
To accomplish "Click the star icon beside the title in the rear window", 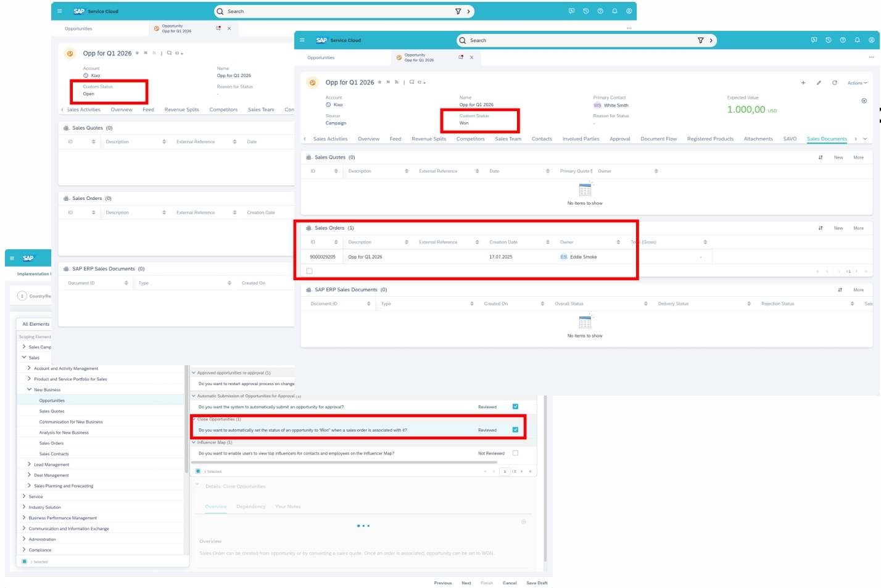I will click(137, 53).
